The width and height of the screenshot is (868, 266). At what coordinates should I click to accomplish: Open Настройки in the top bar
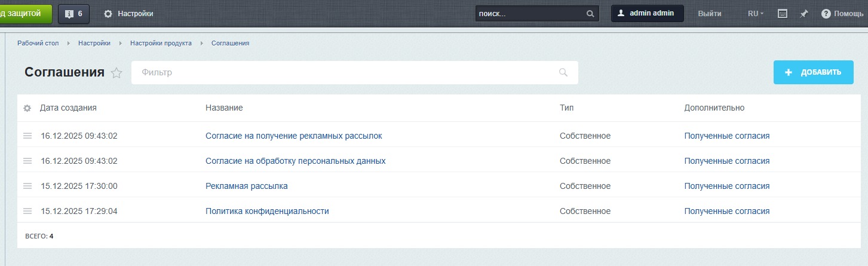[x=128, y=14]
